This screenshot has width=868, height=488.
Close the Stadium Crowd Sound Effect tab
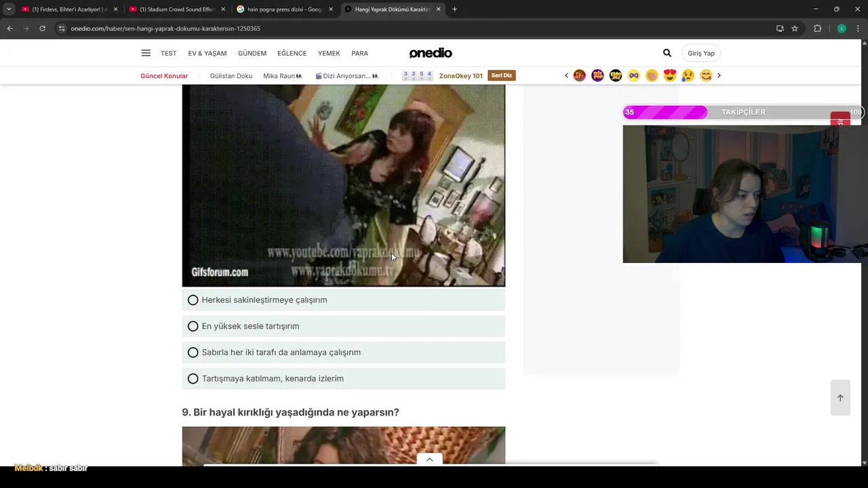coord(223,9)
